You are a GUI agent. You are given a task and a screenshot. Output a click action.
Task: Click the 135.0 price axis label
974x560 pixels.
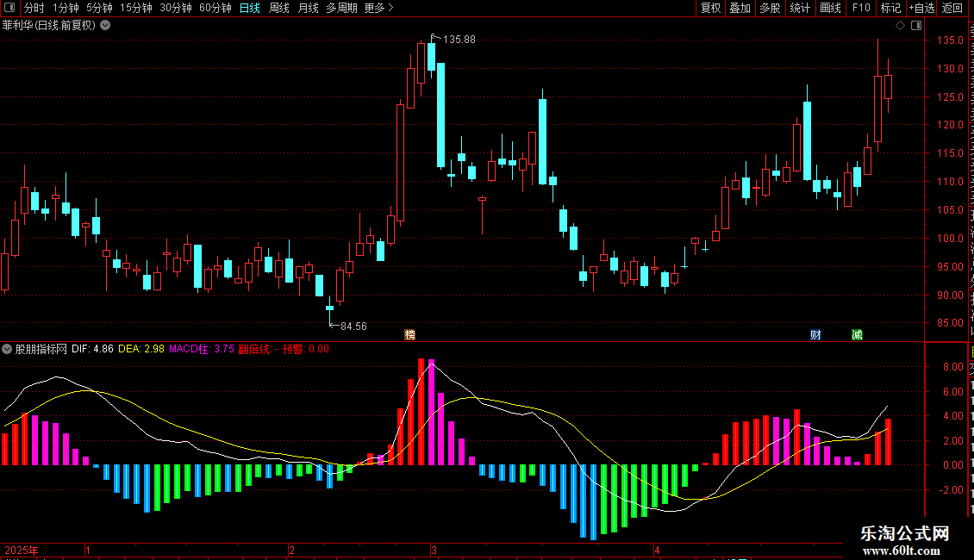pos(951,40)
